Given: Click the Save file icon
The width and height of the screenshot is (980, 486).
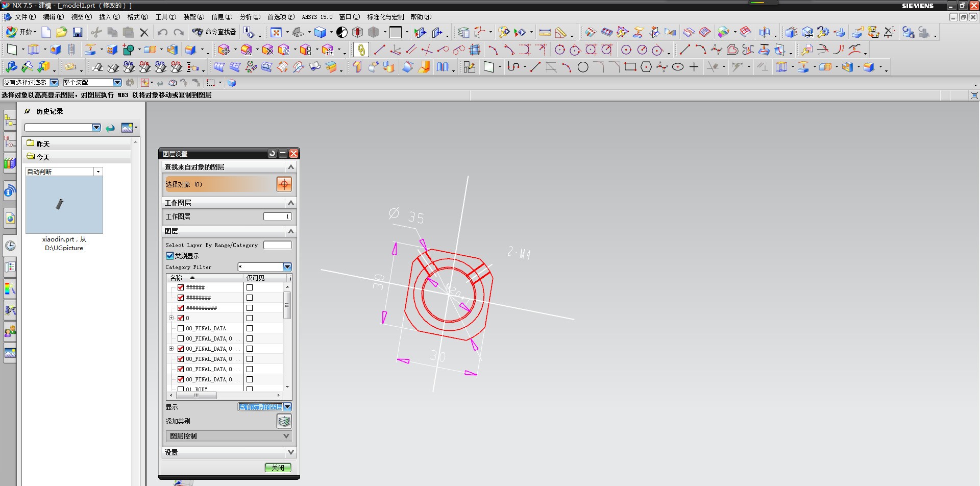Looking at the screenshot, I should [x=78, y=32].
